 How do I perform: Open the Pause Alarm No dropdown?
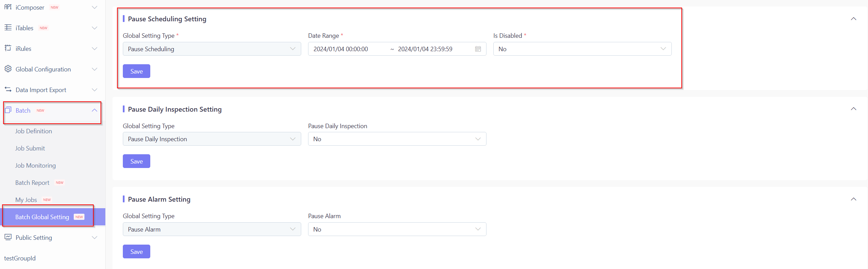pyautogui.click(x=397, y=229)
